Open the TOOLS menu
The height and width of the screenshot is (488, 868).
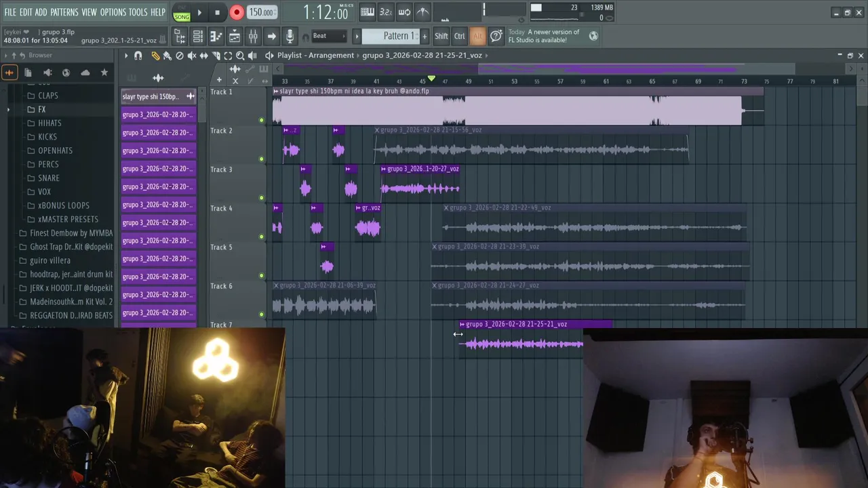[x=138, y=12]
